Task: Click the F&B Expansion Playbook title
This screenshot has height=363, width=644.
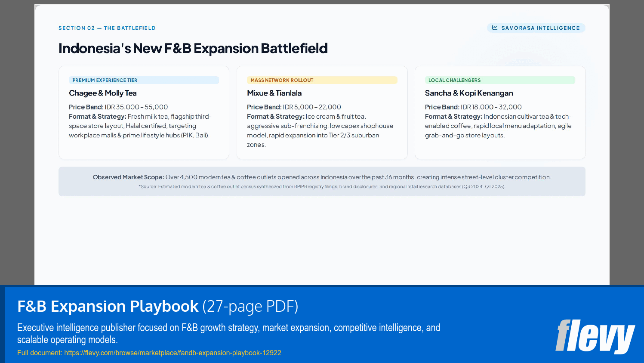Action: [157, 306]
